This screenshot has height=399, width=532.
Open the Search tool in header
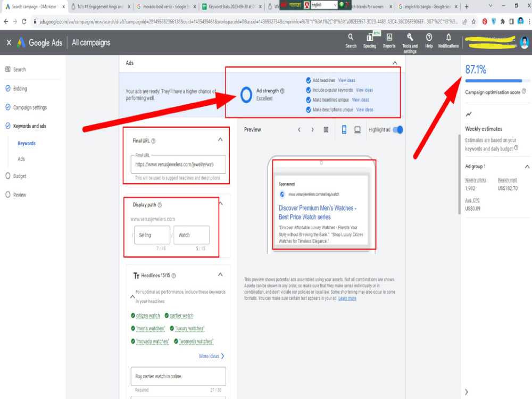351,41
